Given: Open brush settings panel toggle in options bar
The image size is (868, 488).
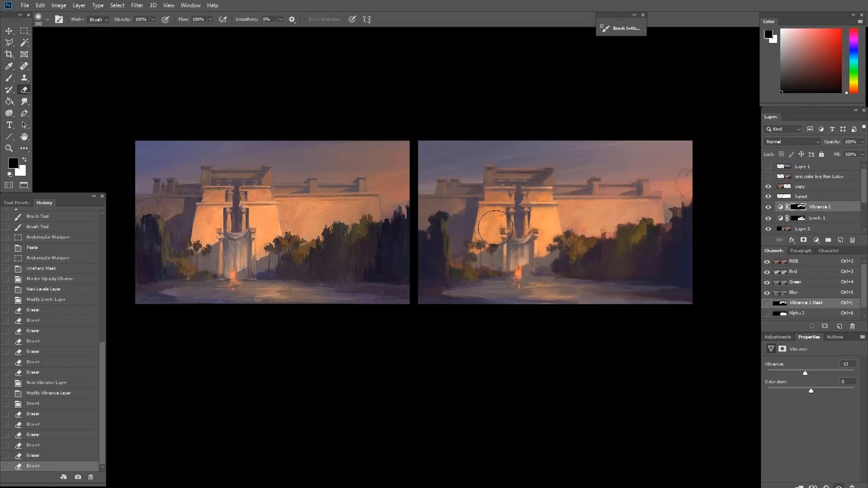Looking at the screenshot, I should click(x=59, y=19).
